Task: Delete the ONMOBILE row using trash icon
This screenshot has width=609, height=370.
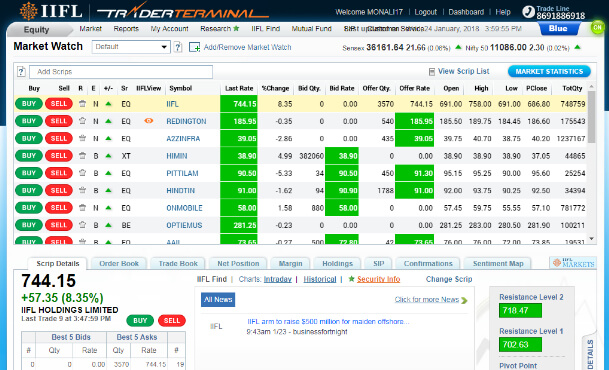Action: 82,208
